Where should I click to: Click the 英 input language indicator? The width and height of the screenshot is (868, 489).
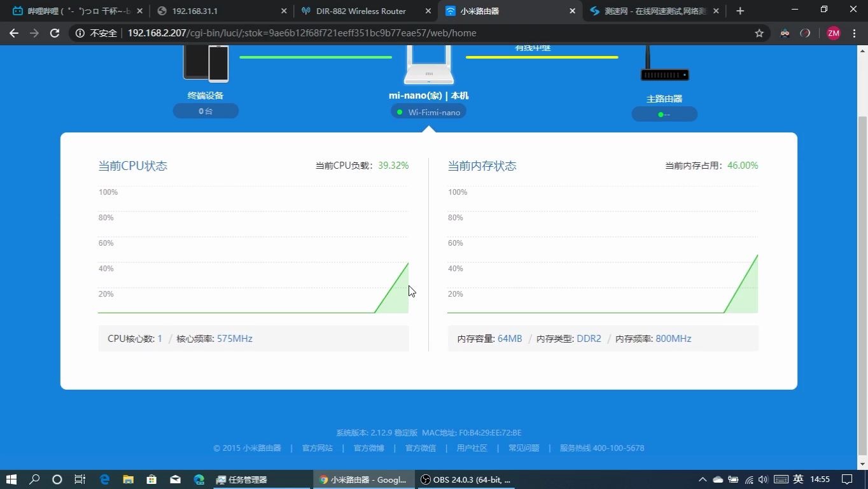(798, 479)
